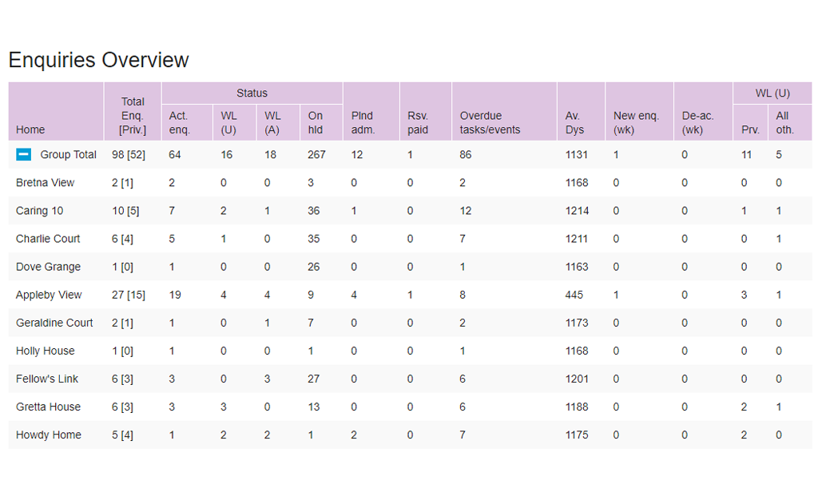The width and height of the screenshot is (818, 504).
Task: Click Fellow's Link average days 1201
Action: pos(577,379)
